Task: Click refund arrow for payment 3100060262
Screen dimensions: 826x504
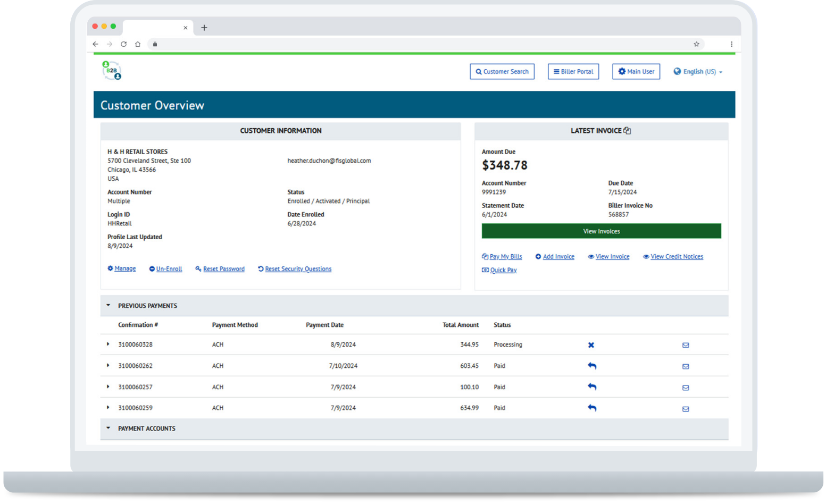Action: coord(591,366)
